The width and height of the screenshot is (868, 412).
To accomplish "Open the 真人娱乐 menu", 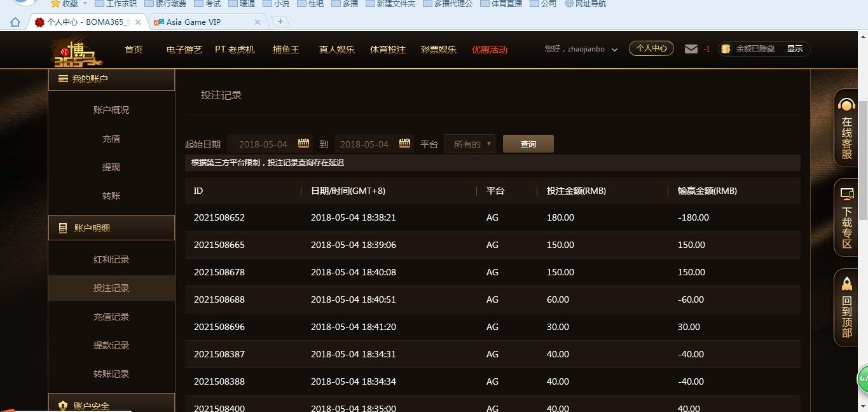I will coord(337,49).
